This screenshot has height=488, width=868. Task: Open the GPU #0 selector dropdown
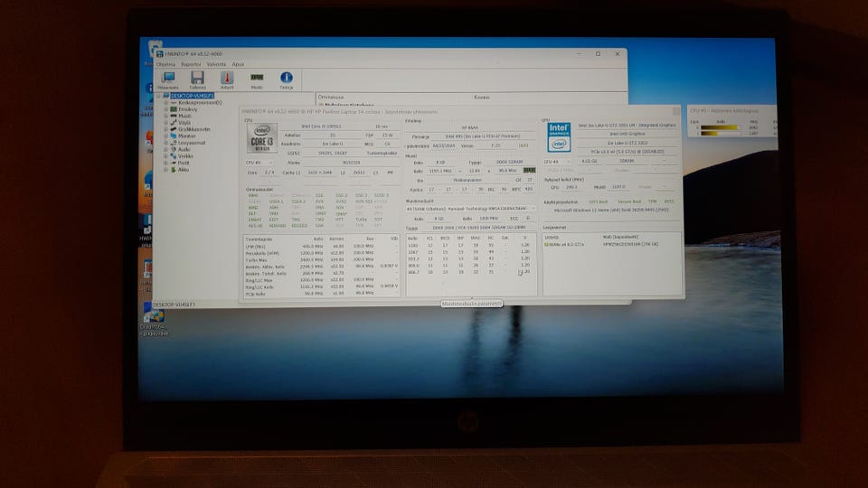point(558,162)
